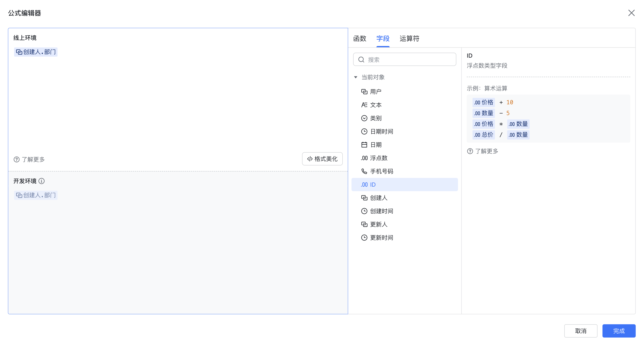Click the 总价 token in the division example
Screen dimensions: 644x345
pyautogui.click(x=484, y=135)
